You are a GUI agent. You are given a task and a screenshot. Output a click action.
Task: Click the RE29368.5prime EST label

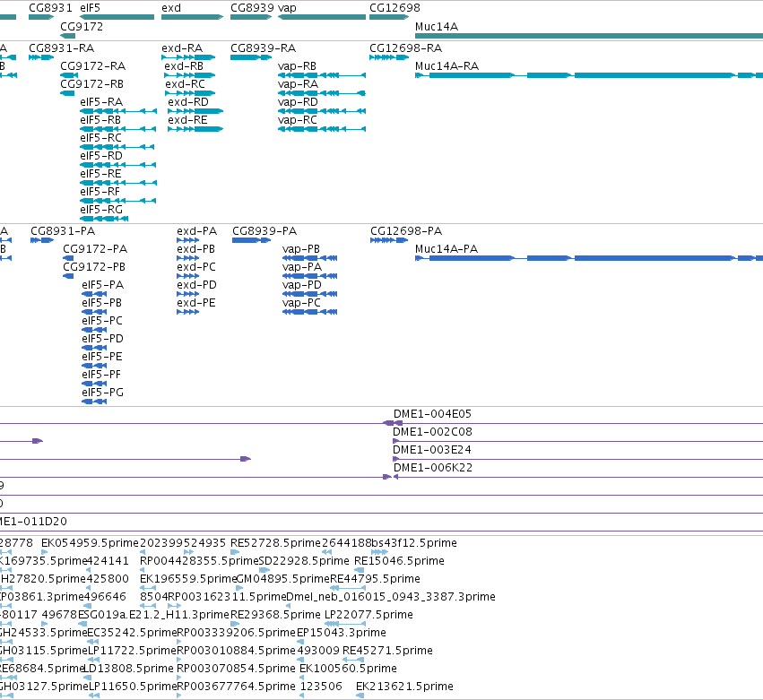pyautogui.click(x=276, y=614)
